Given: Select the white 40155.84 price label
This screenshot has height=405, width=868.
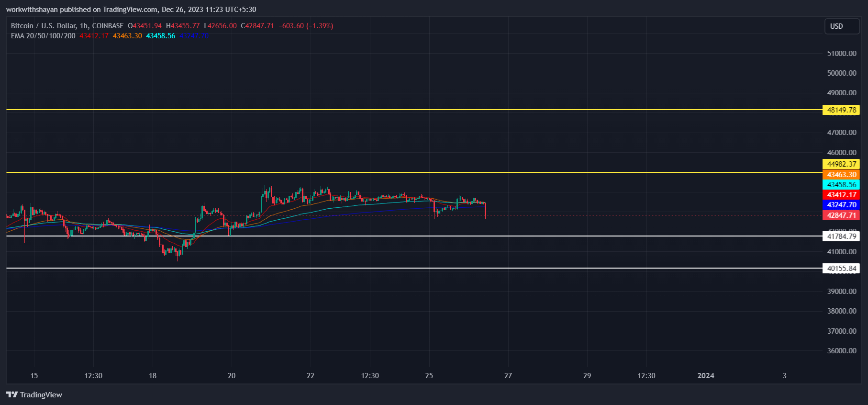Looking at the screenshot, I should (x=841, y=269).
